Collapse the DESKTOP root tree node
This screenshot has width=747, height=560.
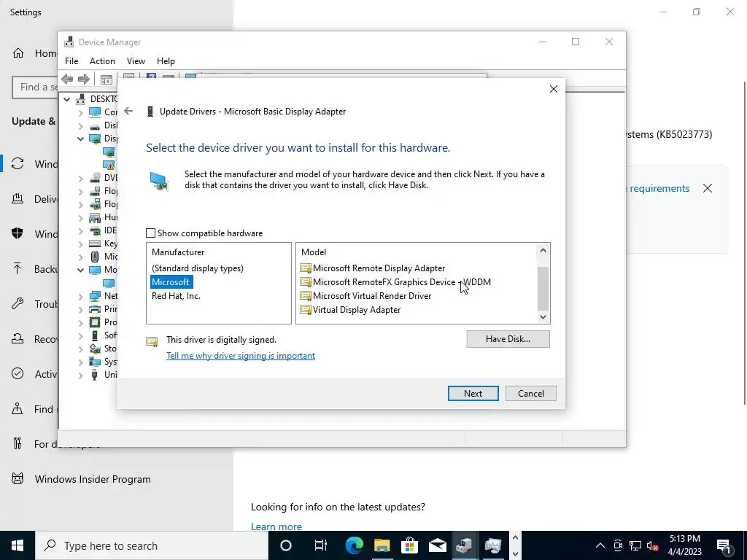[67, 99]
